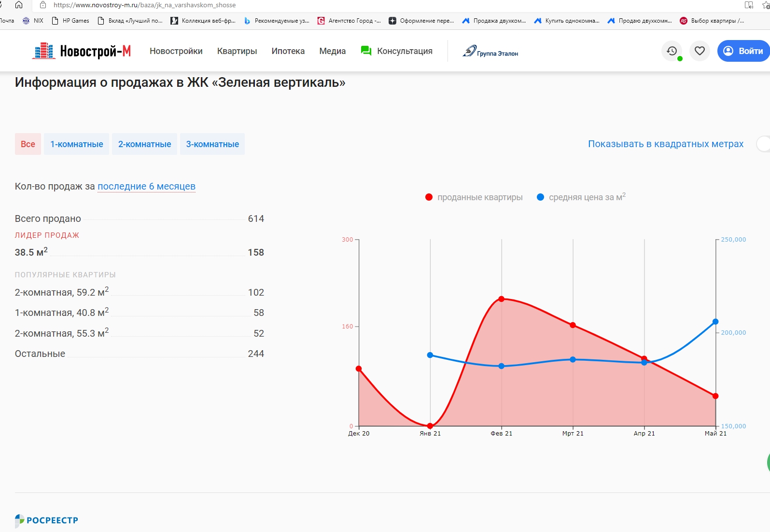The width and height of the screenshot is (770, 532).
Task: Toggle square meters display switch
Action: [763, 144]
